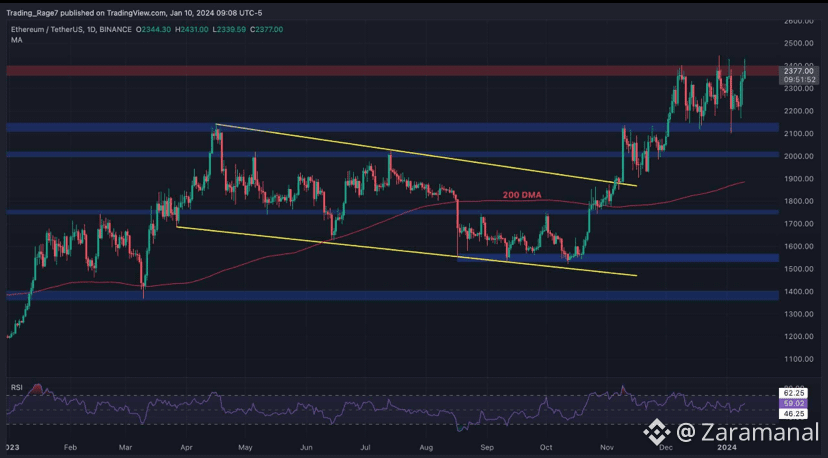Click the 1900.00 price axis label
Viewport: 828px width, 458px height.
click(798, 179)
